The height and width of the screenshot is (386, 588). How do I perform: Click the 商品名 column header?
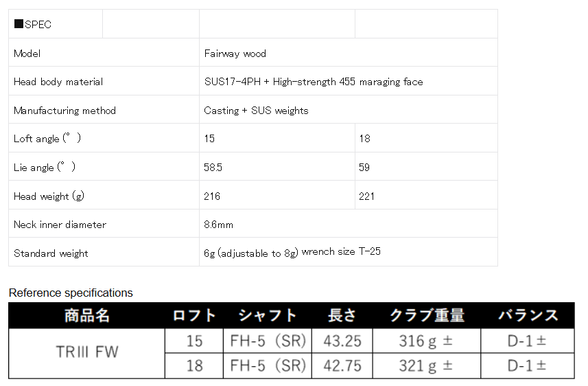(x=87, y=315)
